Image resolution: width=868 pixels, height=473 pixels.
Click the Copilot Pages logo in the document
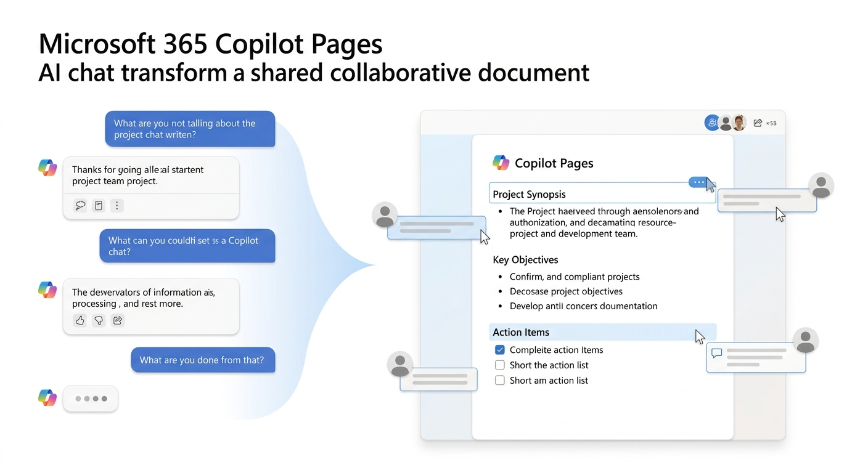(501, 163)
